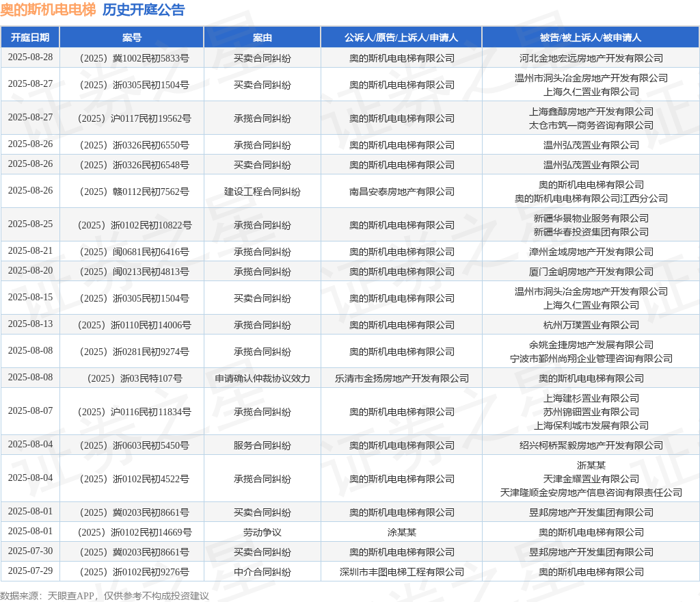Image resolution: width=700 pixels, height=602 pixels.
Task: Click the title 奥的斯机电电梯
Action: [x=49, y=10]
